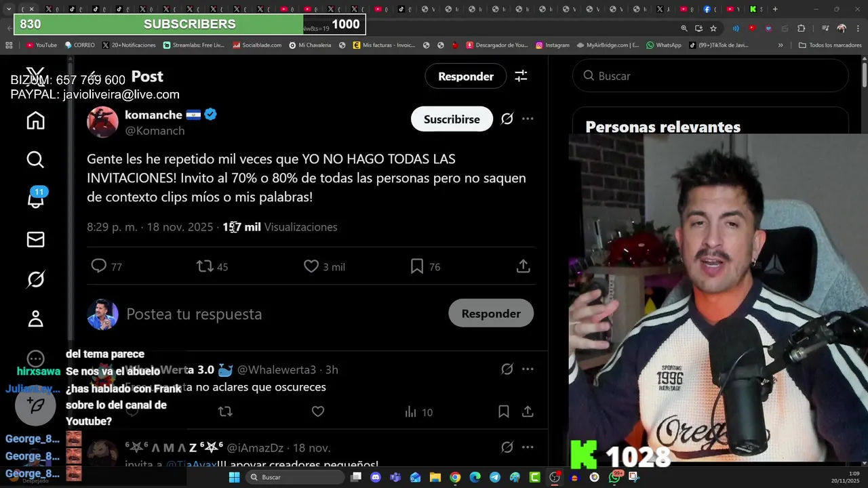This screenshot has height=488, width=868.
Task: Open Grok icon in the X sidebar
Action: tap(35, 279)
